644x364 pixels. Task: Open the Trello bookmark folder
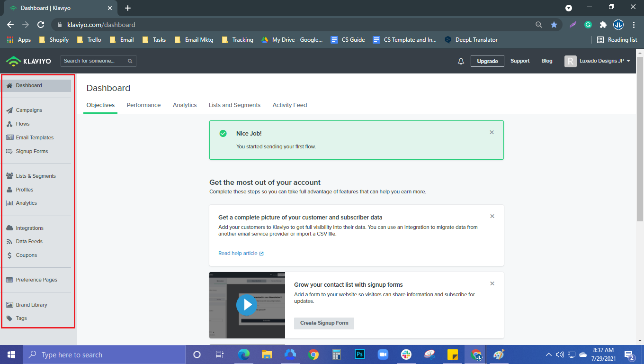89,40
